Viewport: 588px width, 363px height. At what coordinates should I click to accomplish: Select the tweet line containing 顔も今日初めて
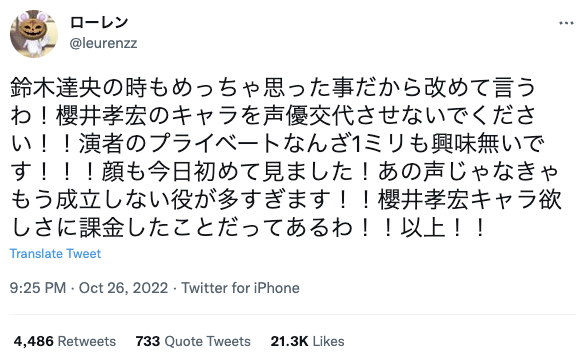point(285,172)
